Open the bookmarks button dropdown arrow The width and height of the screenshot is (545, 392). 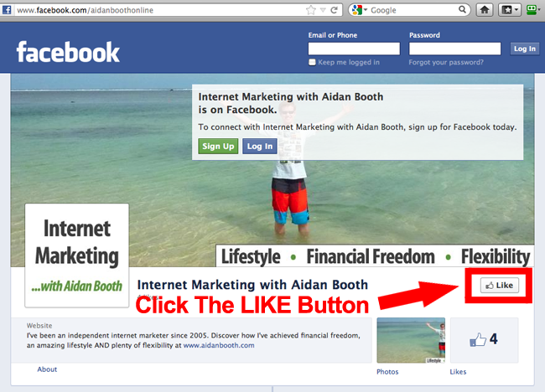click(x=516, y=10)
